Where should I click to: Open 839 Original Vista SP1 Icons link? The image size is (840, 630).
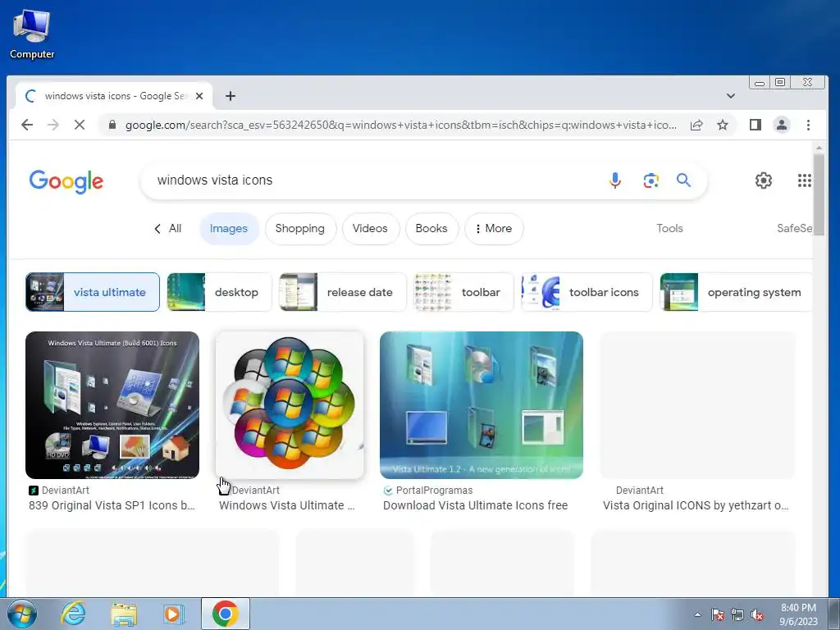click(112, 505)
